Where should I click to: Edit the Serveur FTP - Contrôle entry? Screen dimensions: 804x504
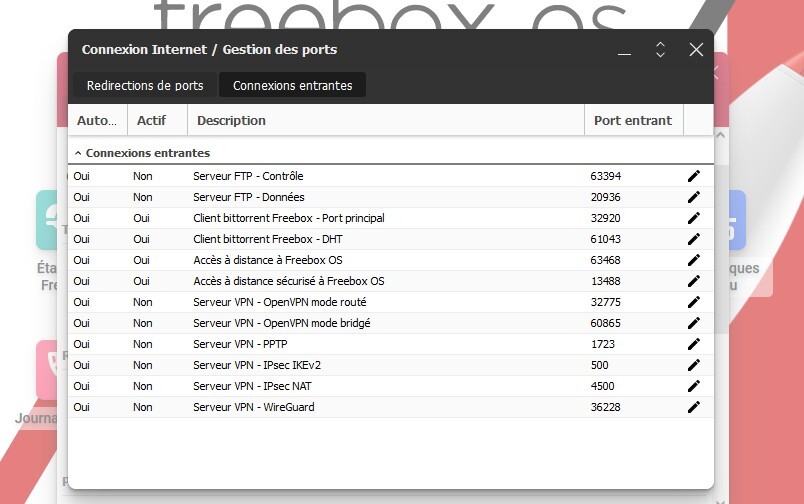tap(694, 176)
